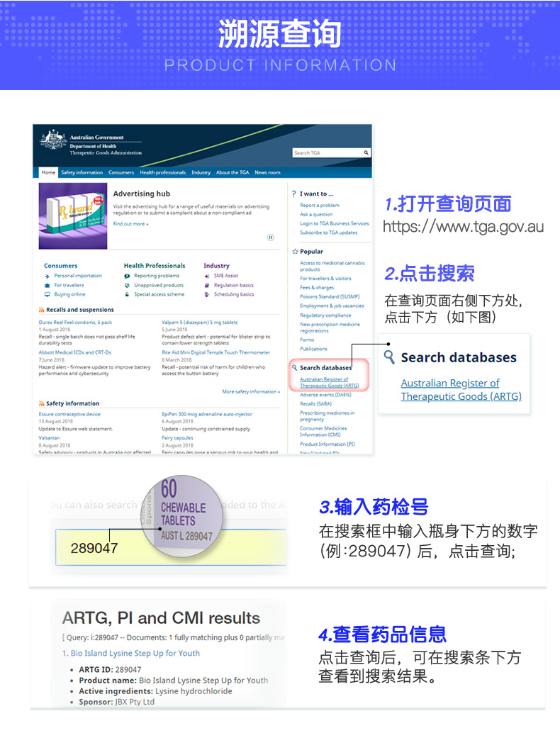Open Industry in the blue navigation bar

point(201,172)
